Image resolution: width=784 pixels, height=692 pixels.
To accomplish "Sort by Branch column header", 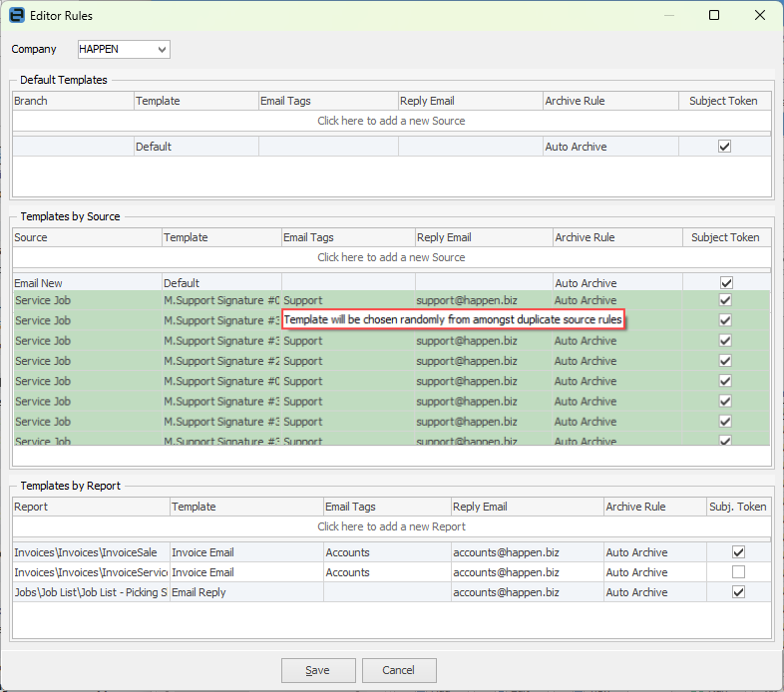I will tap(73, 101).
